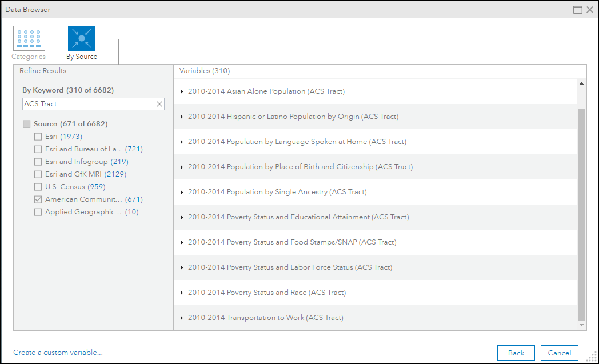Toggle the Esri and GfK MRI checkbox
The image size is (599, 364).
click(38, 174)
